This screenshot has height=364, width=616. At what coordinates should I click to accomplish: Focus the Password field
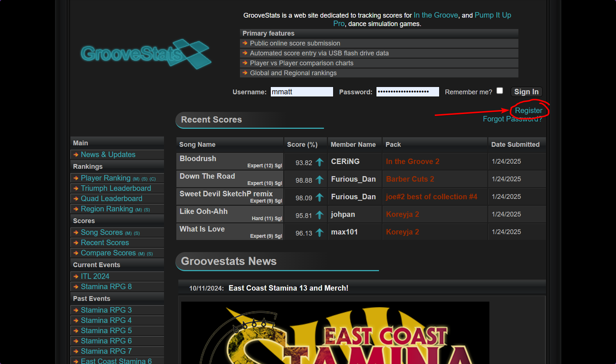pos(407,92)
